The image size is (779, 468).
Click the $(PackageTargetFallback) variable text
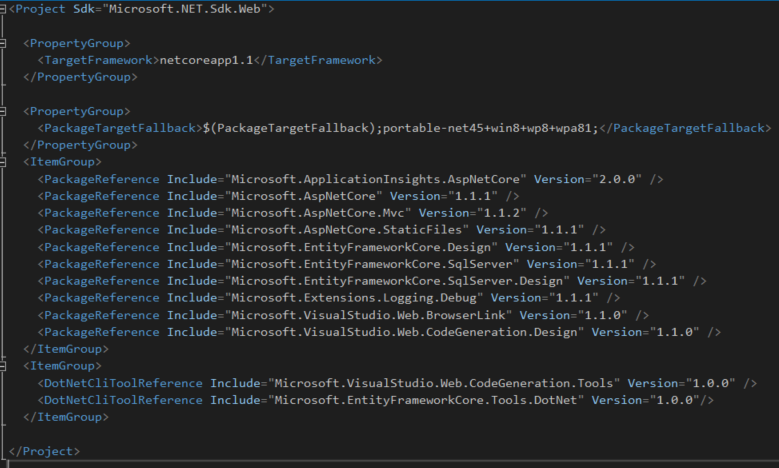coord(289,128)
